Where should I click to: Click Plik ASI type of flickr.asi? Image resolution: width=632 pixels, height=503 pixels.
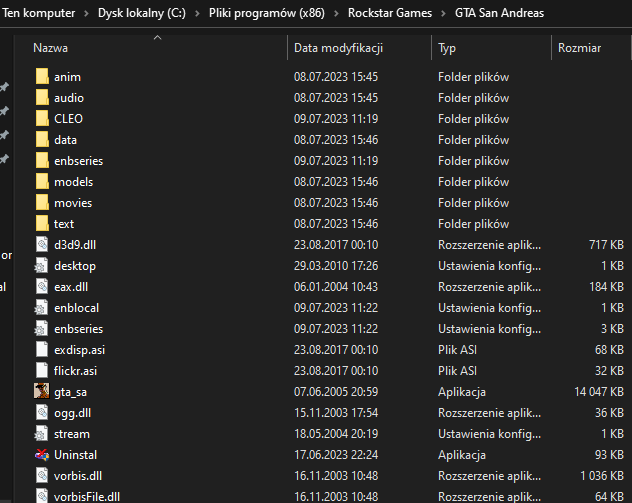(x=457, y=370)
